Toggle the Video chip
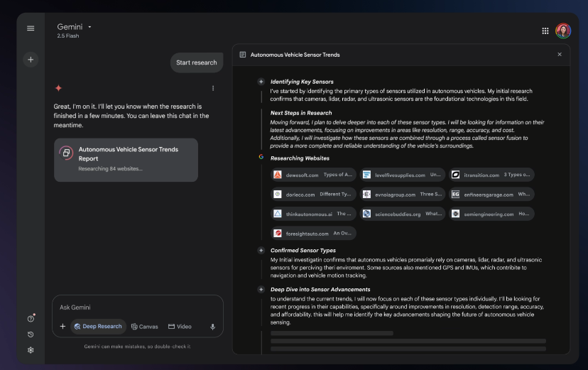The height and width of the screenshot is (370, 588). (180, 327)
